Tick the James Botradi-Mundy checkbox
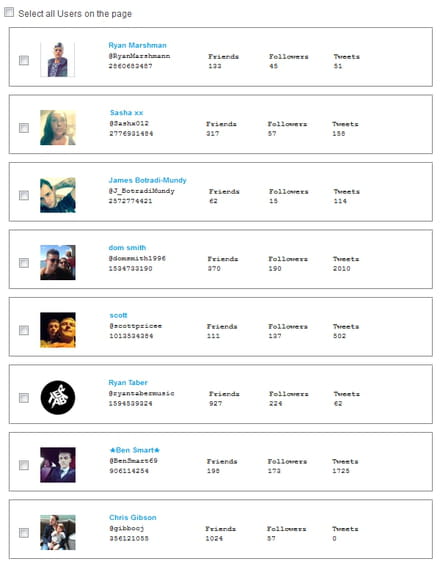This screenshot has width=440, height=564. coord(24,195)
